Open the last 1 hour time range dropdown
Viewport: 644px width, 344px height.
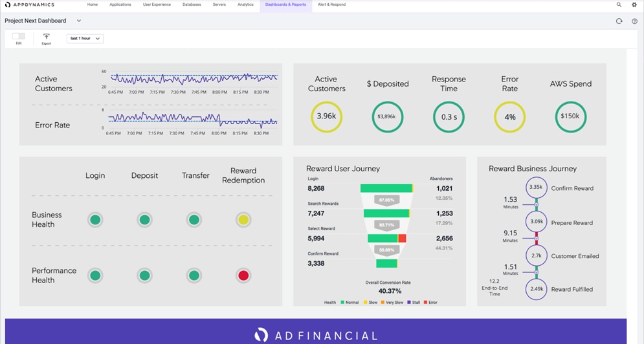click(x=85, y=39)
